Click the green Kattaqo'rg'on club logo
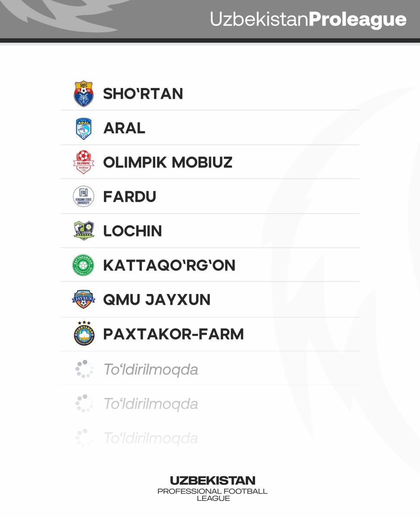 83,265
